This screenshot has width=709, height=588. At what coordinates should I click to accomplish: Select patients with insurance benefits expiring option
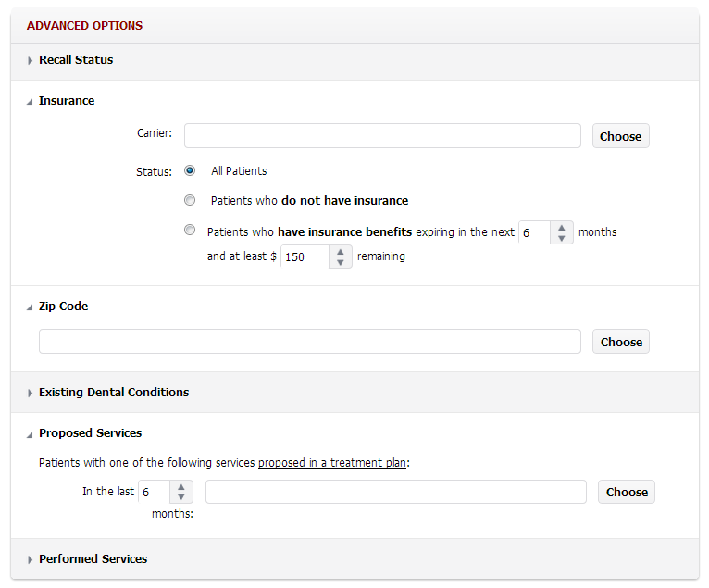pos(190,231)
